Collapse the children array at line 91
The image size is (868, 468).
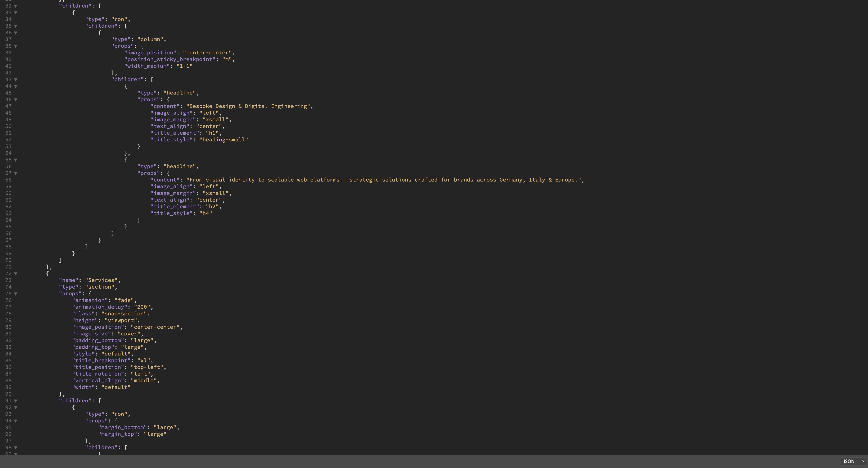pyautogui.click(x=15, y=401)
